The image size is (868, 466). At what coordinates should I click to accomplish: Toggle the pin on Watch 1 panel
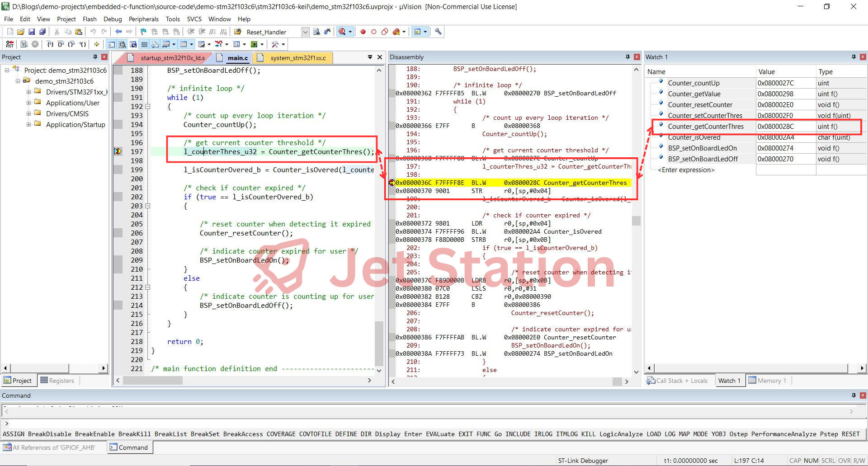853,57
